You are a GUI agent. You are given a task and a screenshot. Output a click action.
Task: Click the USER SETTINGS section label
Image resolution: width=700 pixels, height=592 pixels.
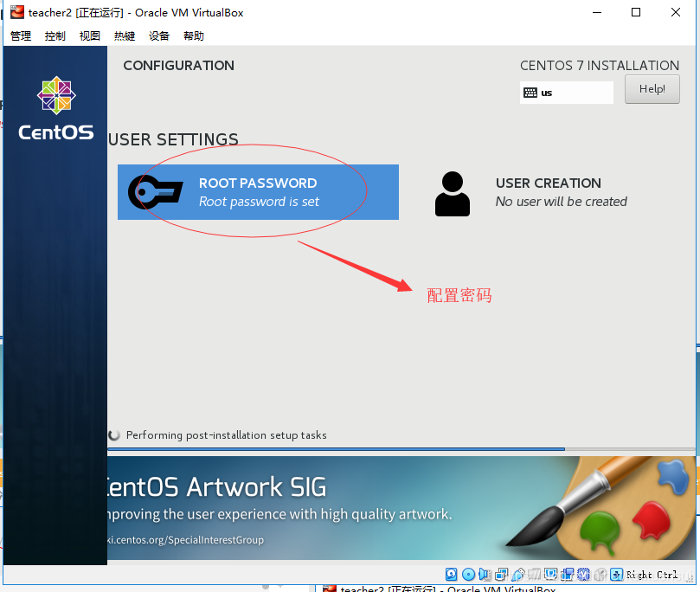(174, 139)
